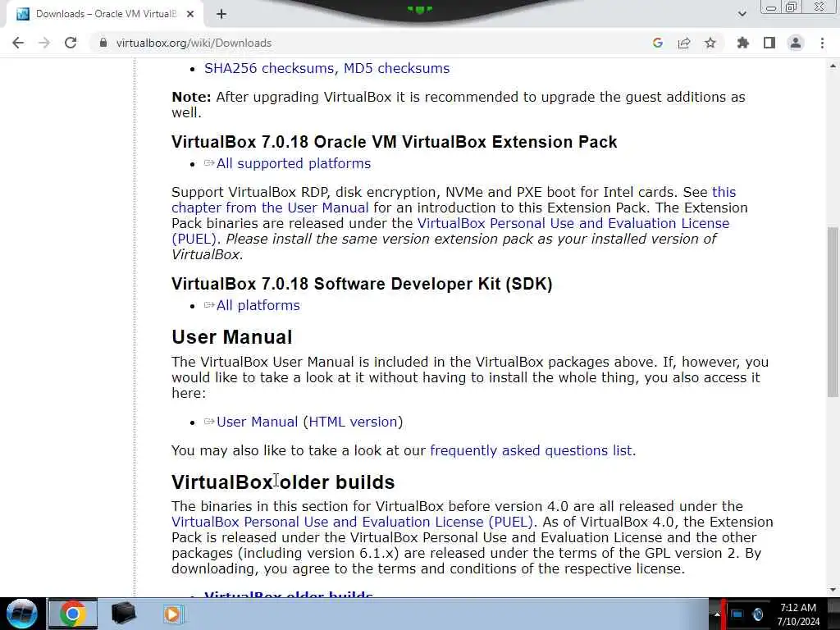This screenshot has height=630, width=840.
Task: Open Chrome's three-dot menu
Action: click(822, 43)
